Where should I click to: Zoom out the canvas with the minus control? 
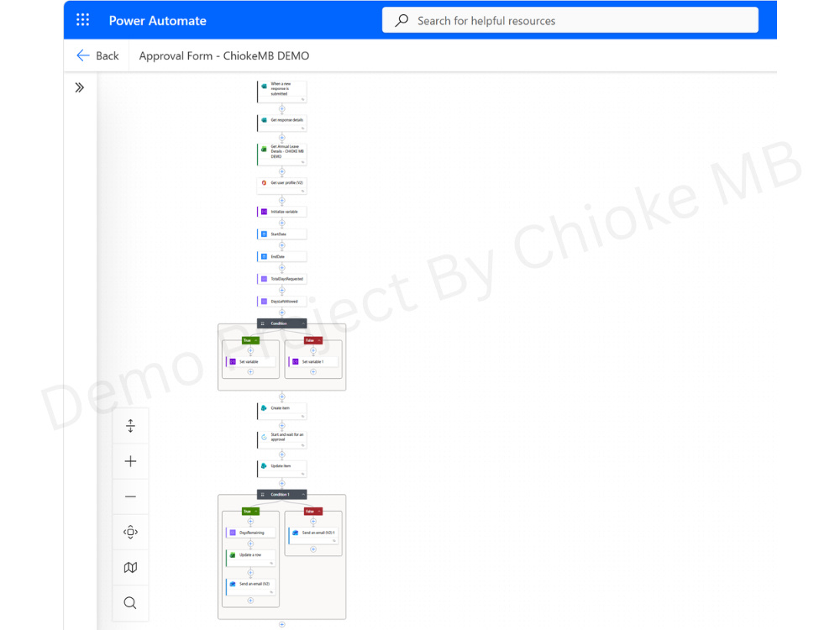[x=130, y=496]
